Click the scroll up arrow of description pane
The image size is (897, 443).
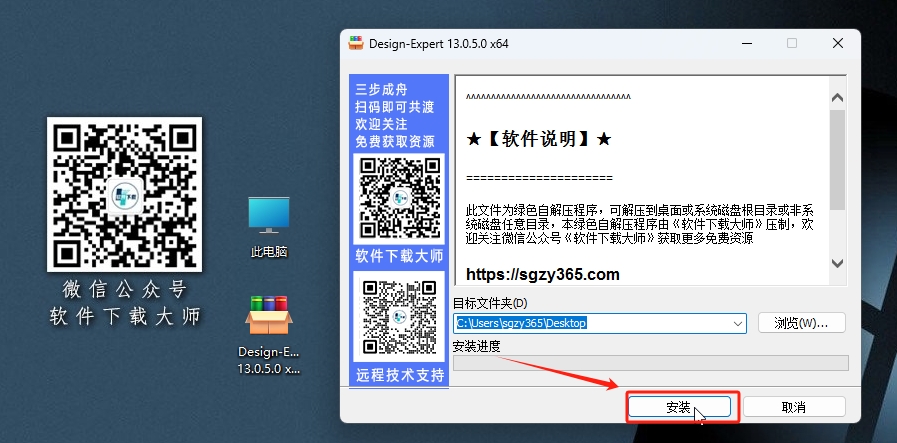click(838, 97)
